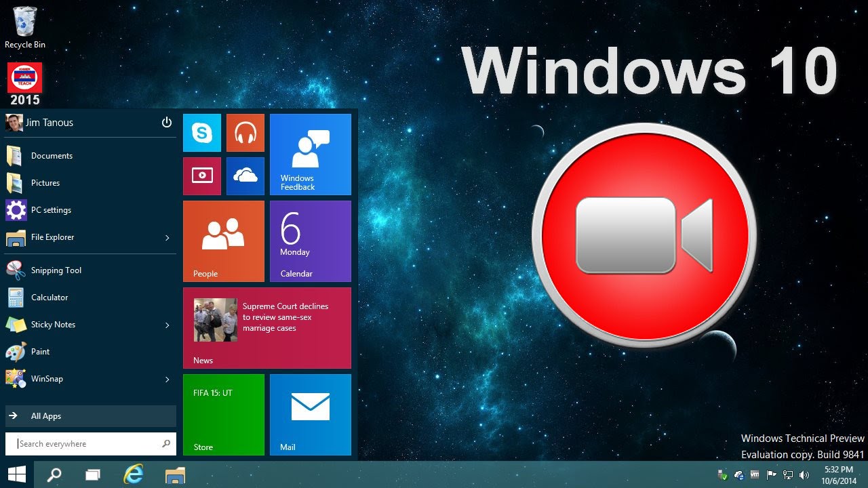Click the Windows Start button on taskbar

click(17, 474)
